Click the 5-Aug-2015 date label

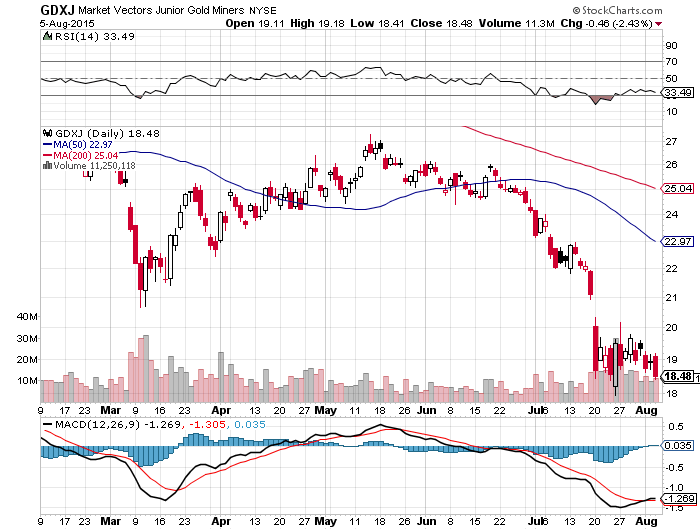(67, 24)
